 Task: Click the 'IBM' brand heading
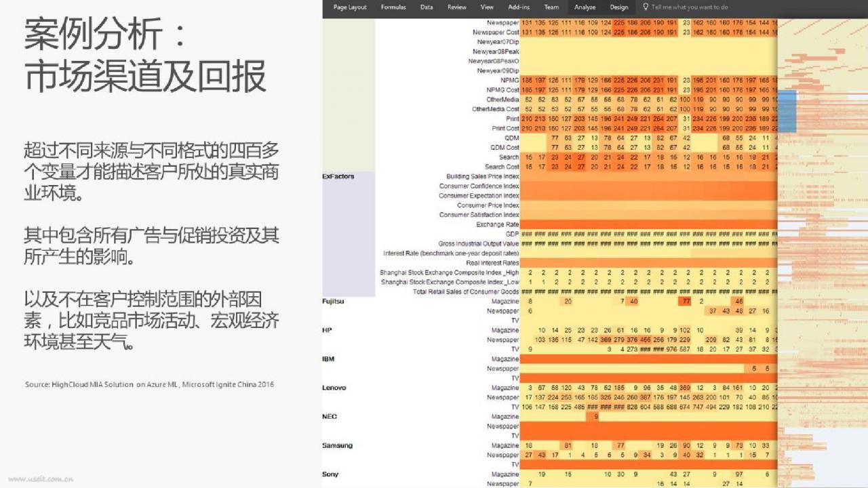tap(328, 359)
